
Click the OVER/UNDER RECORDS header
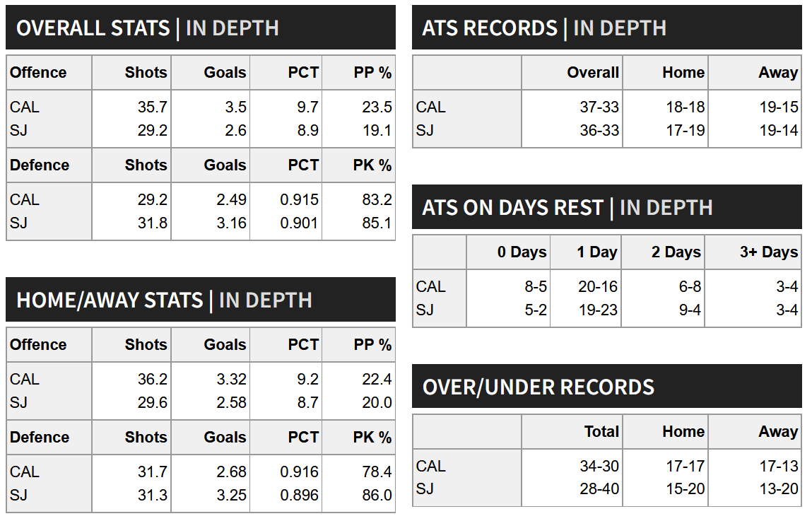coord(607,387)
